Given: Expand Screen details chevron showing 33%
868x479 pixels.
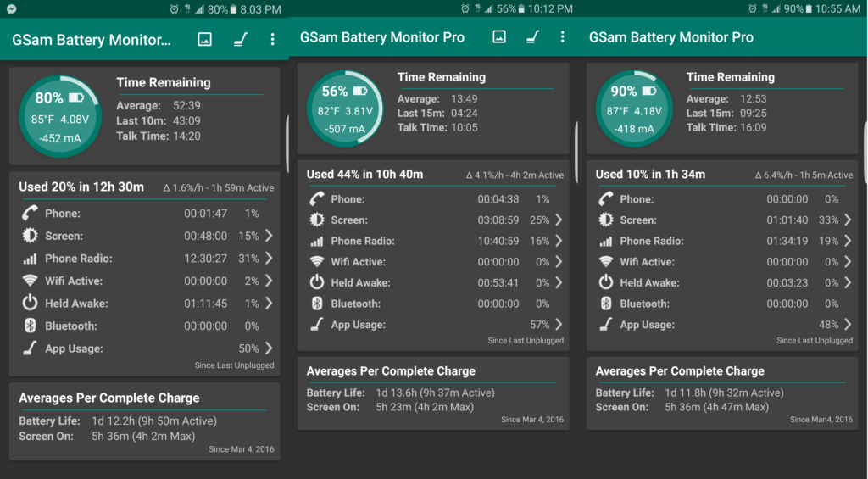Looking at the screenshot, I should click(848, 220).
